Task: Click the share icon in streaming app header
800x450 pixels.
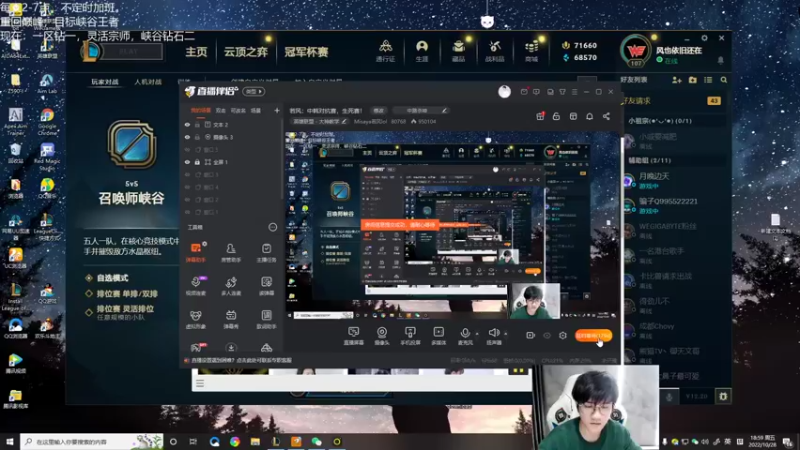Action: pyautogui.click(x=606, y=116)
